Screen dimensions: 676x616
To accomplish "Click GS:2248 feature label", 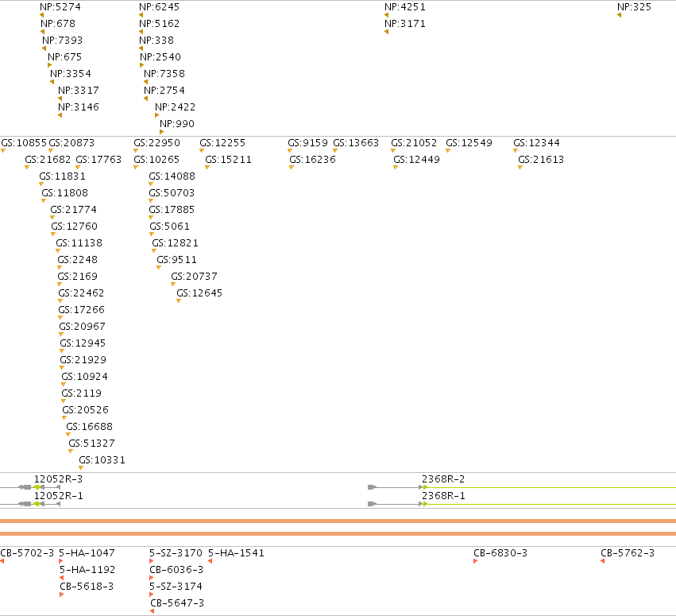I will click(78, 260).
